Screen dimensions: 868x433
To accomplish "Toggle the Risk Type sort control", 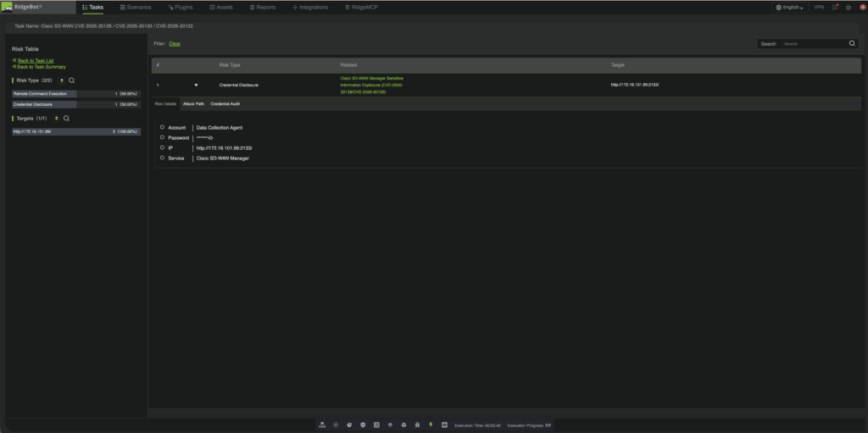I will [61, 80].
